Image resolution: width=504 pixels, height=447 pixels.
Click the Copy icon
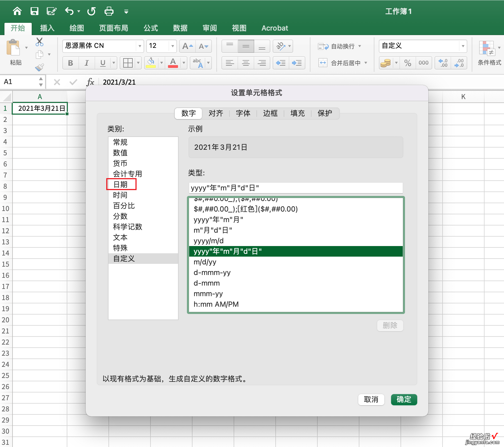39,55
